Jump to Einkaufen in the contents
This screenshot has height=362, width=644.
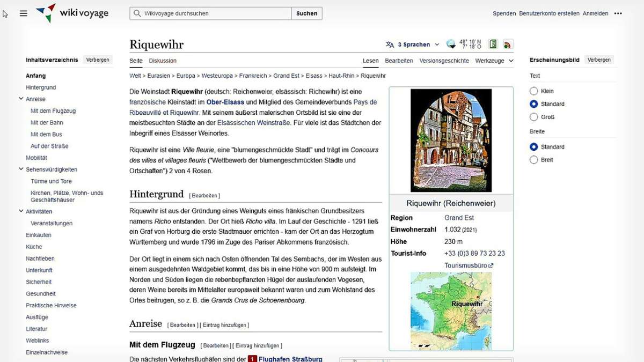pyautogui.click(x=39, y=235)
